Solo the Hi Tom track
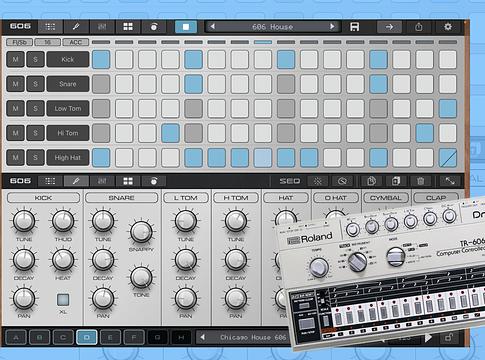Viewport: 485px width, 360px height. coord(35,133)
